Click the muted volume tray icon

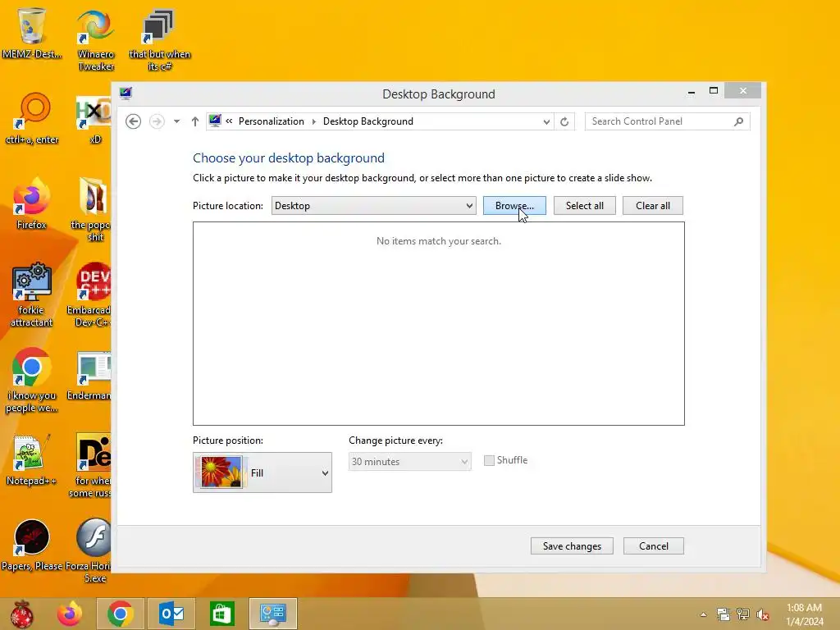pos(763,614)
